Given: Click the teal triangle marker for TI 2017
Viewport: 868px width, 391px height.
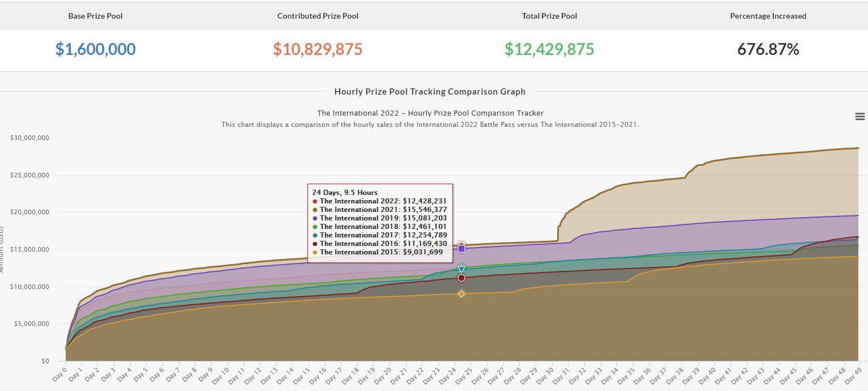Looking at the screenshot, I should tap(461, 269).
